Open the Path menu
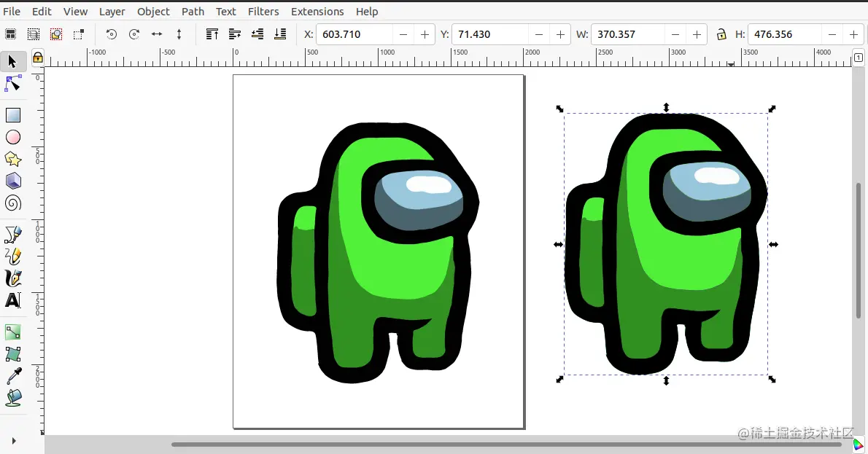The image size is (868, 454). click(x=193, y=12)
